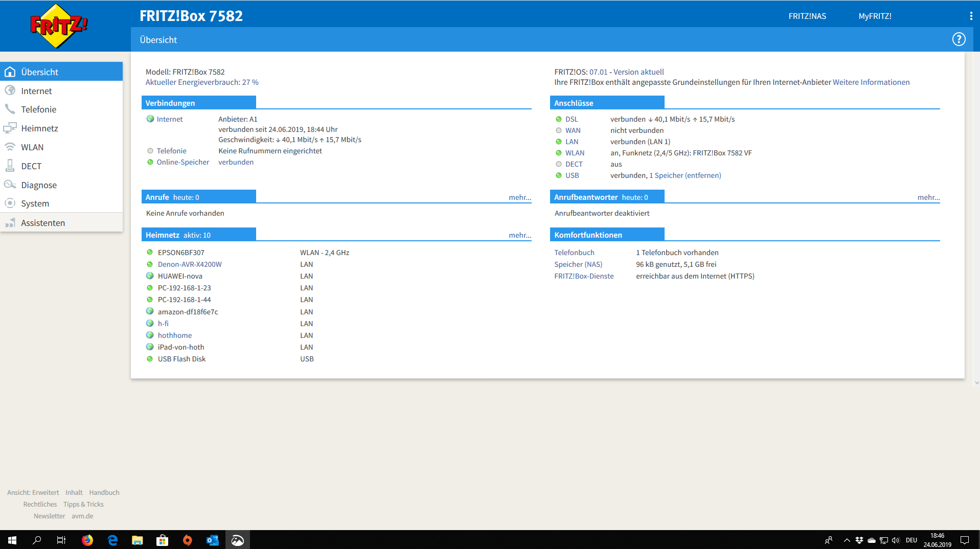Click mehr... in the Anrufe section

tap(520, 197)
